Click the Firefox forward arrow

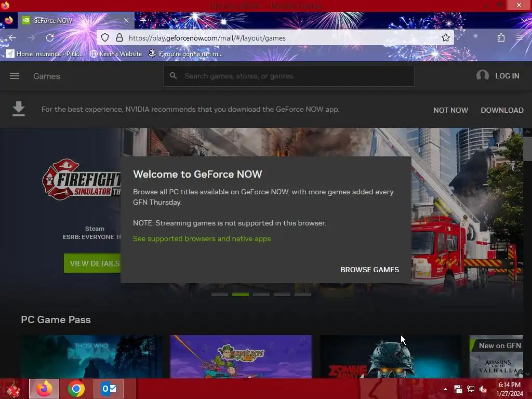tap(31, 37)
